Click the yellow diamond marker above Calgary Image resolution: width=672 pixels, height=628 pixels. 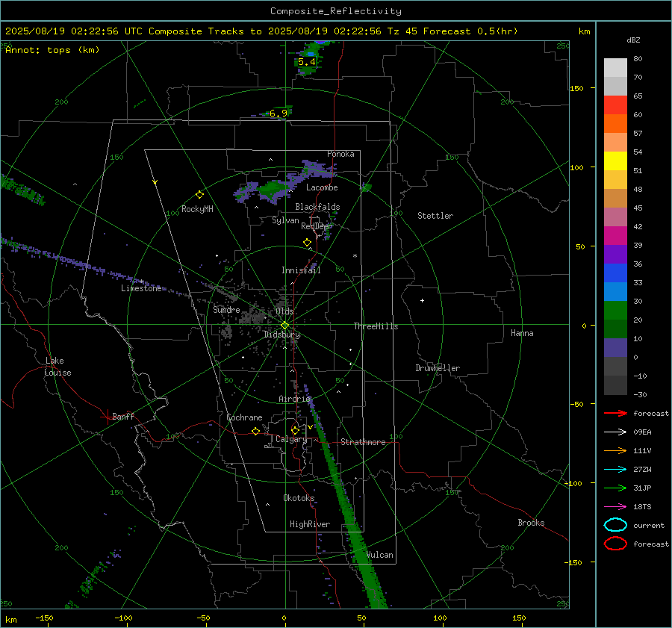click(x=295, y=430)
